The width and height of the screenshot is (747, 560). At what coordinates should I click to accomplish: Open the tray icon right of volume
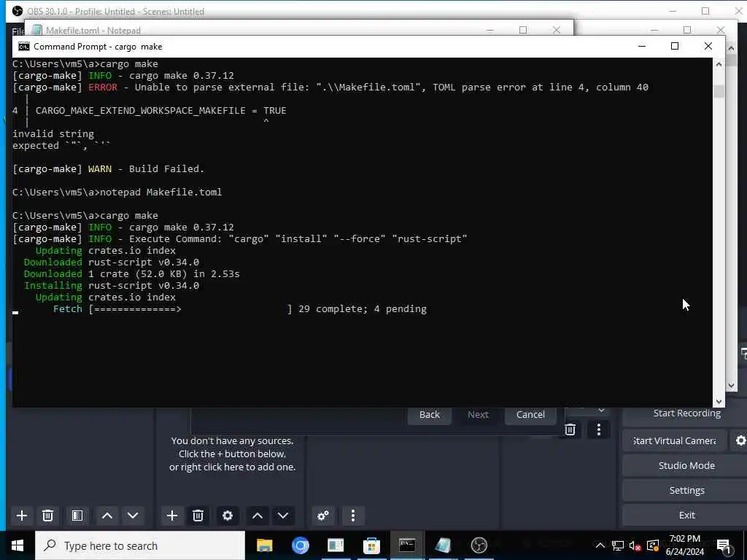click(653, 545)
